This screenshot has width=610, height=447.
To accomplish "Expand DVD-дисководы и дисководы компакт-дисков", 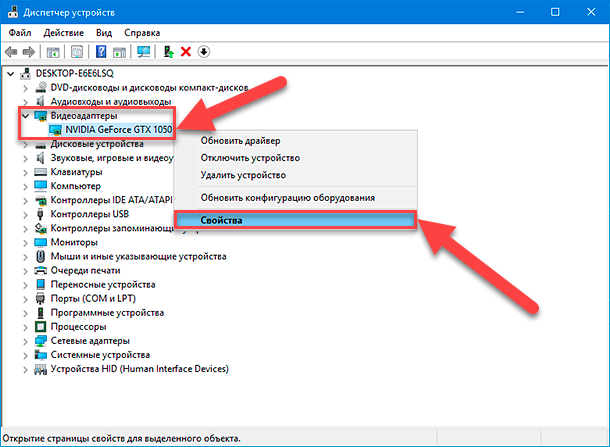I will coord(25,88).
